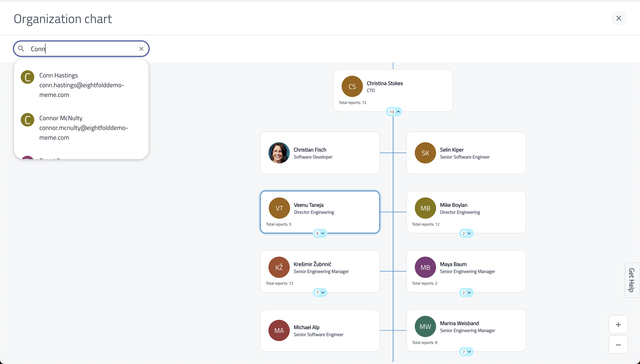Close the Organization chart dialog
The image size is (640, 364).
pos(619,18)
